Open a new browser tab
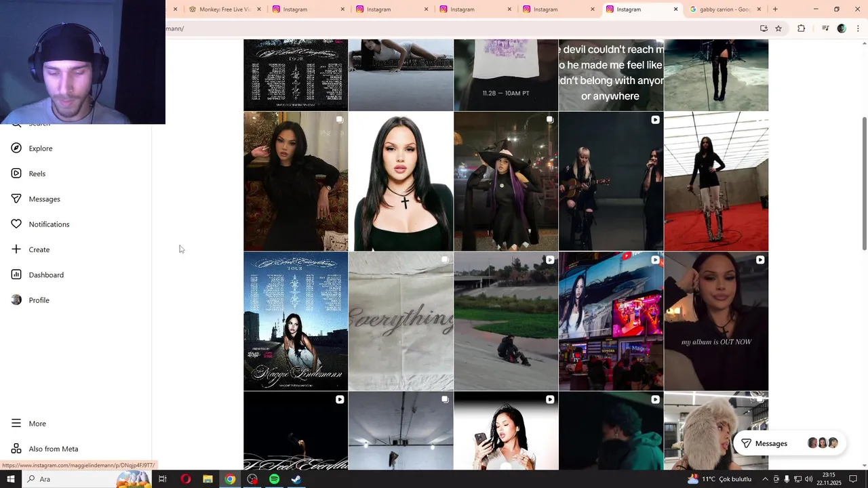 tap(775, 9)
